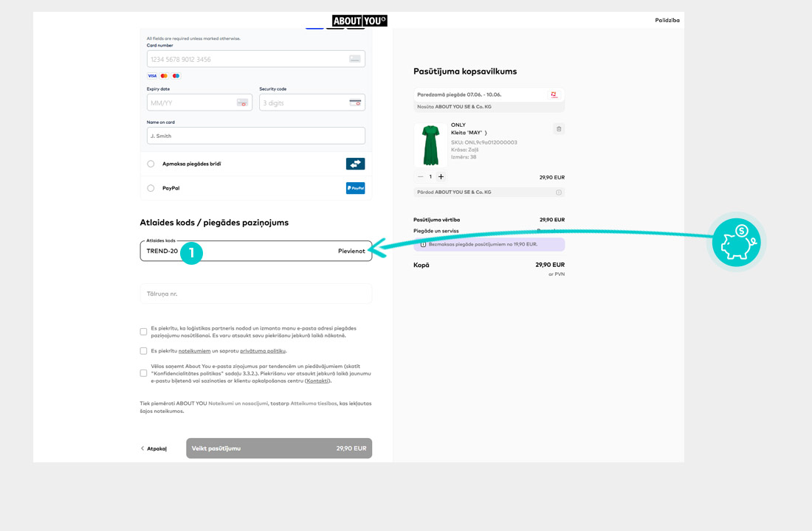Delete the ONLY dress from order
Image resolution: width=812 pixels, height=531 pixels.
pos(559,129)
